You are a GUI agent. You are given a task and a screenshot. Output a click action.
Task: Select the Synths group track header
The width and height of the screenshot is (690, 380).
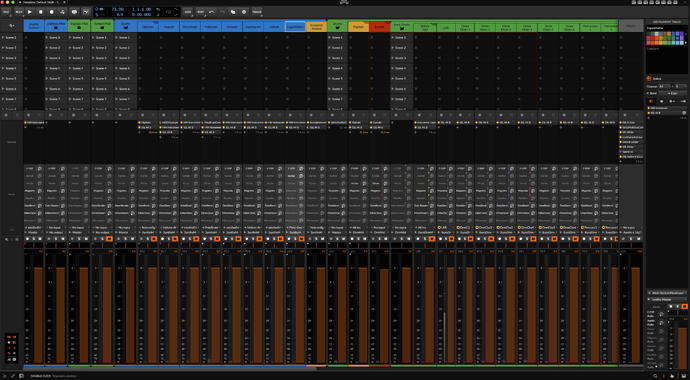tap(125, 26)
